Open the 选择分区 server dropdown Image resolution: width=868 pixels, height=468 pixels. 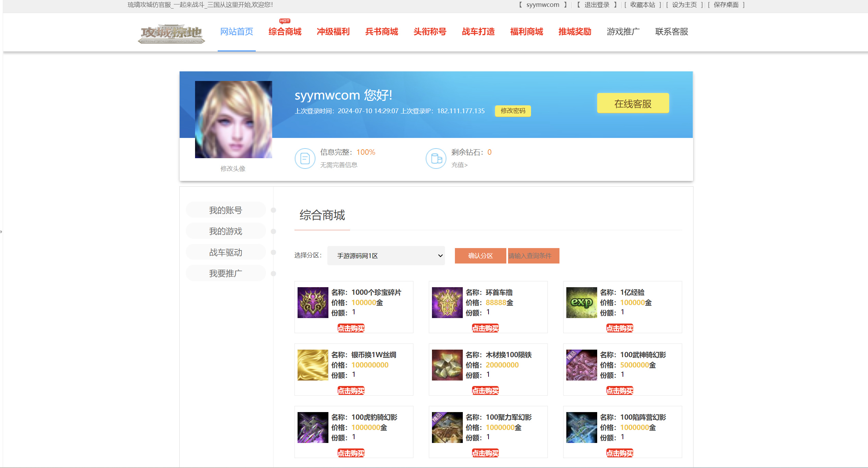click(386, 256)
